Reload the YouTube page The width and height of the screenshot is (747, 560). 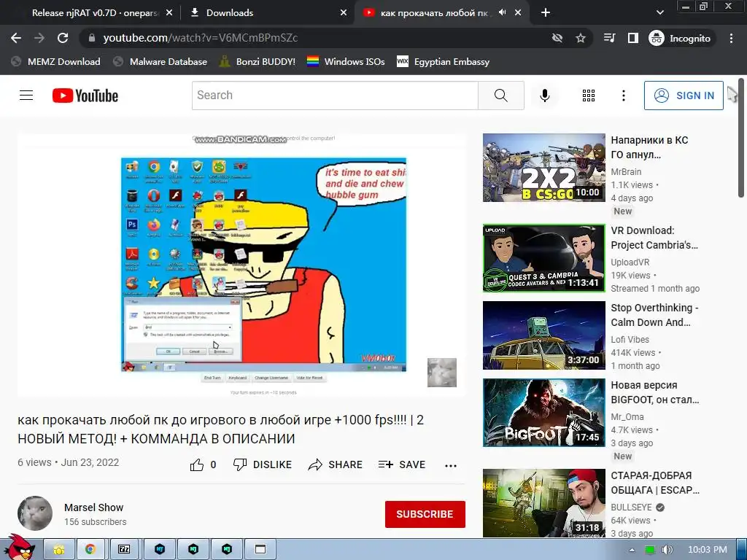(x=63, y=38)
